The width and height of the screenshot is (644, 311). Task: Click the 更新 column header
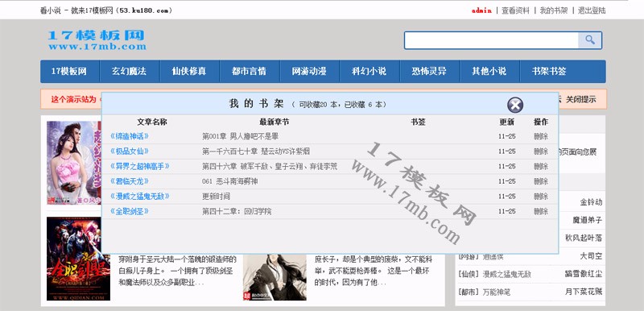507,122
